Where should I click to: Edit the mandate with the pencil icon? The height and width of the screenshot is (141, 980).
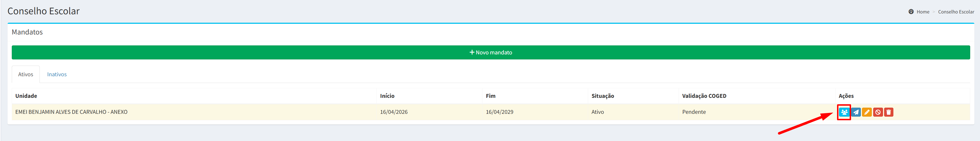[867, 112]
